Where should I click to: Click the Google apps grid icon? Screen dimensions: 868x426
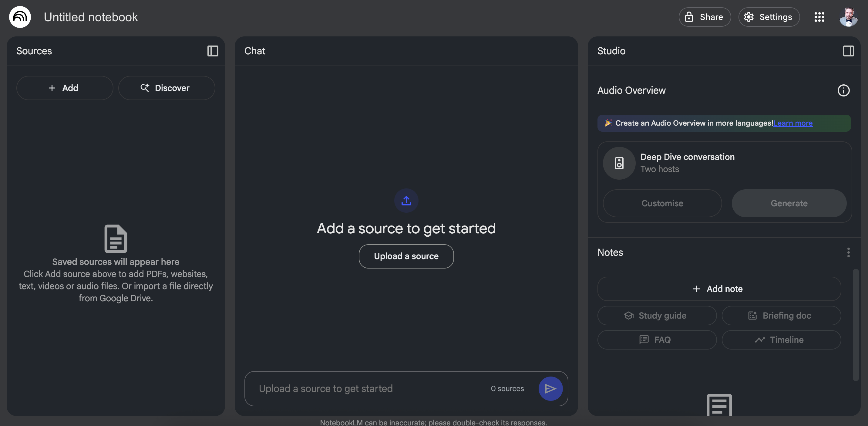[819, 17]
